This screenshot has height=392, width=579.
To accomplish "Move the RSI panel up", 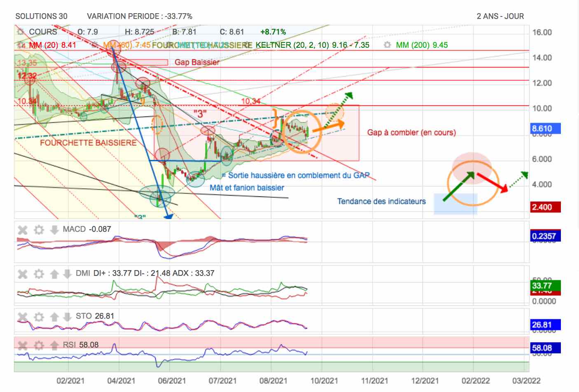I will pos(54,345).
